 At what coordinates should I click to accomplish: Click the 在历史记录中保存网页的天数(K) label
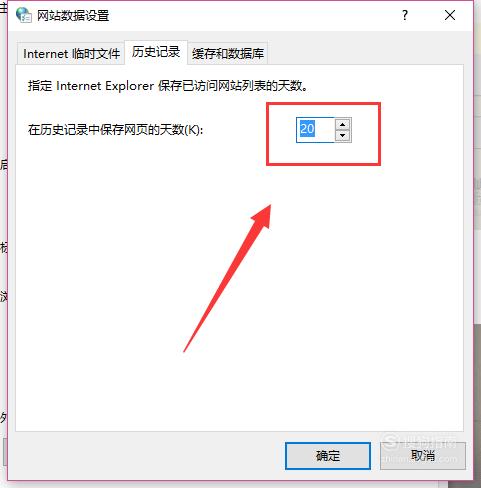[116, 130]
